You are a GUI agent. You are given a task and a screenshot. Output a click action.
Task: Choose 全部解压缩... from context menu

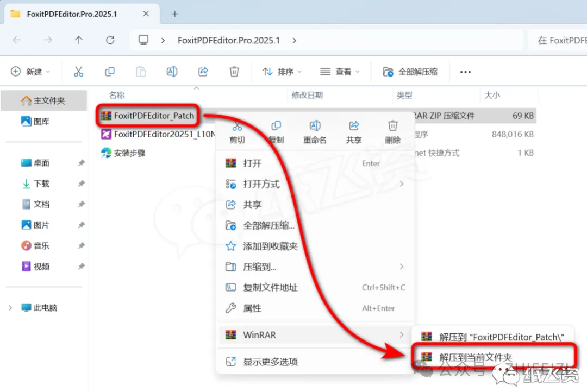pyautogui.click(x=315, y=225)
